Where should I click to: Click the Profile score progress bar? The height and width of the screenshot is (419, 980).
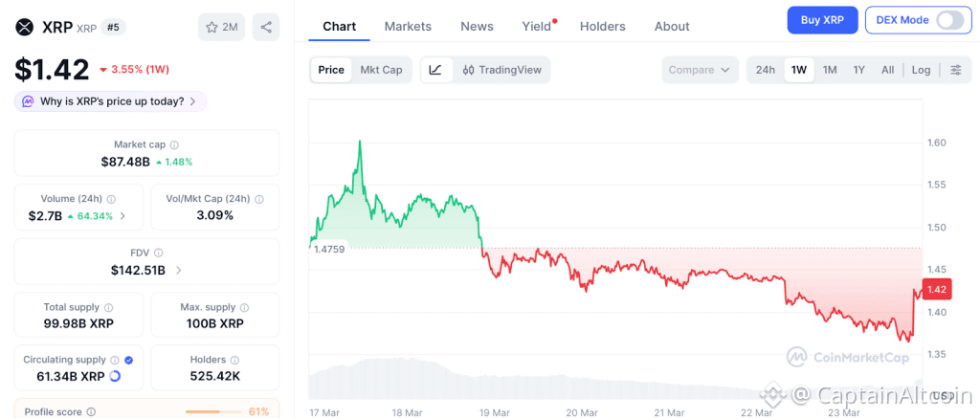coord(214,412)
